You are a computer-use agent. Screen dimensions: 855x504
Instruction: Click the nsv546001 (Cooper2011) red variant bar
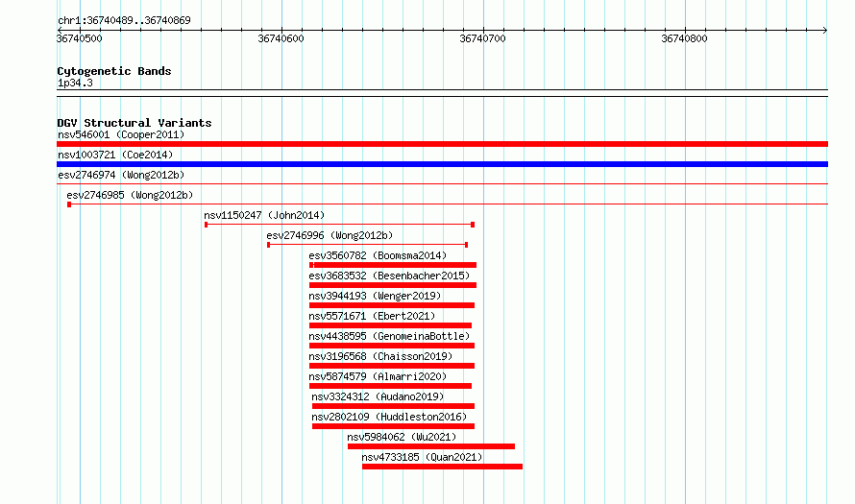442,144
